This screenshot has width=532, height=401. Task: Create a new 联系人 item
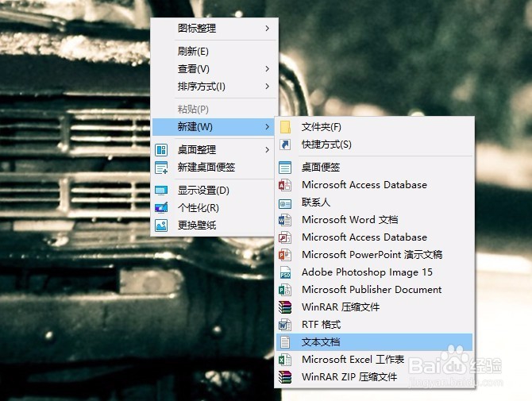pyautogui.click(x=374, y=202)
